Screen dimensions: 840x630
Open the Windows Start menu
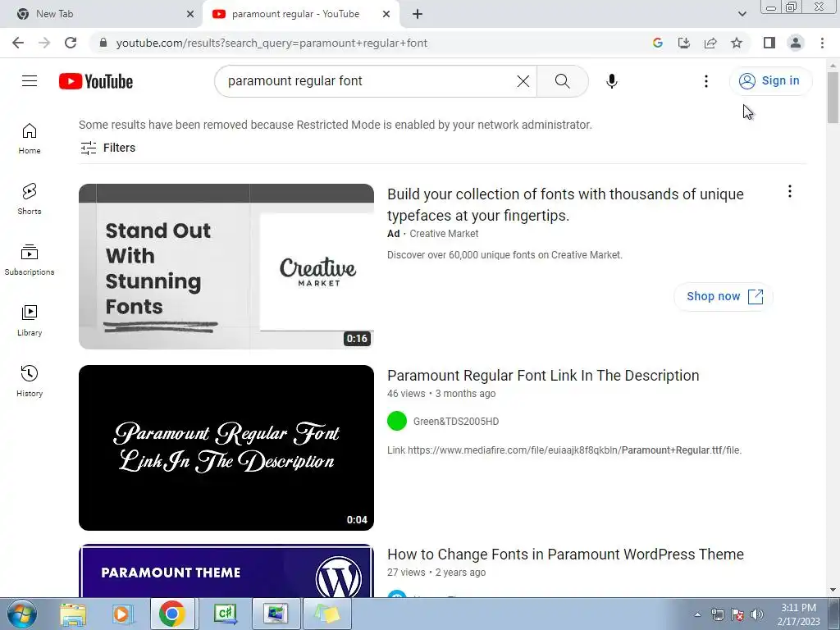tap(22, 614)
